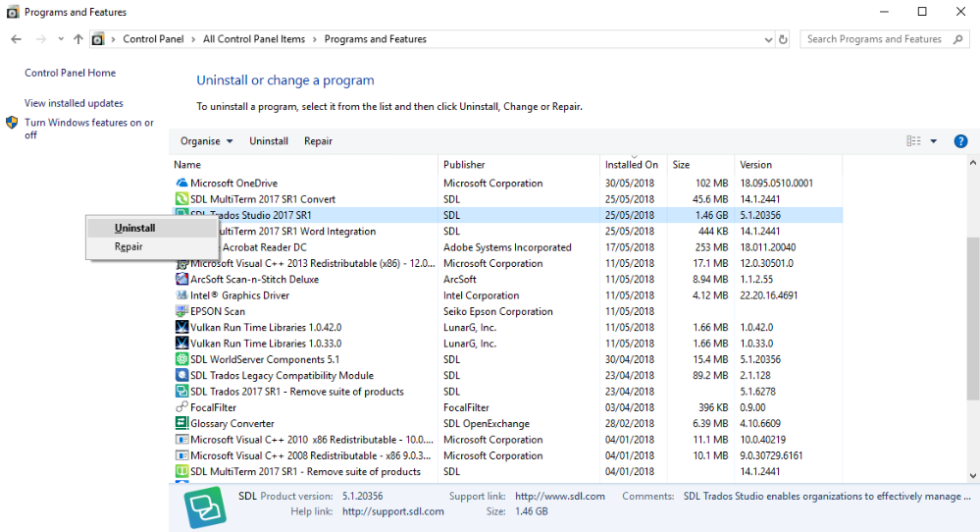This screenshot has height=532, width=980.
Task: Click the SDL WorldServer Components 5.1 icon
Action: click(181, 359)
